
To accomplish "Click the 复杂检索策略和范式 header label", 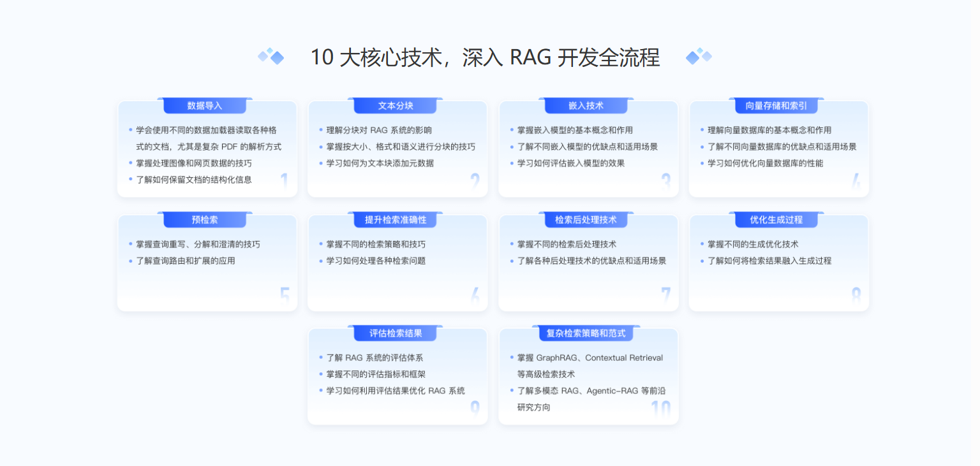I will 586,333.
